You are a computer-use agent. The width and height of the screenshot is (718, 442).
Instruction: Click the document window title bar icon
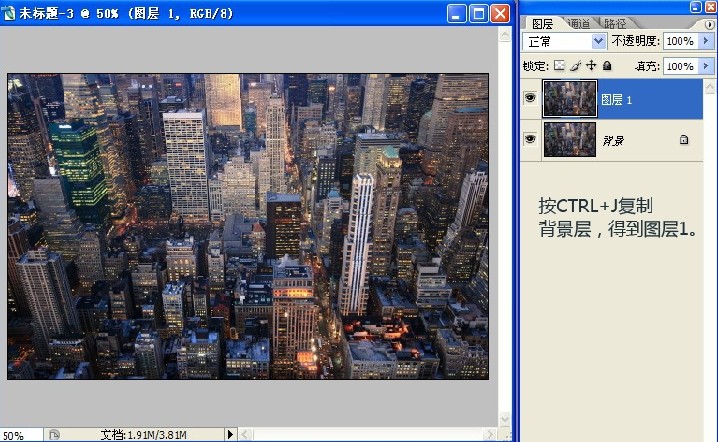pos(10,13)
